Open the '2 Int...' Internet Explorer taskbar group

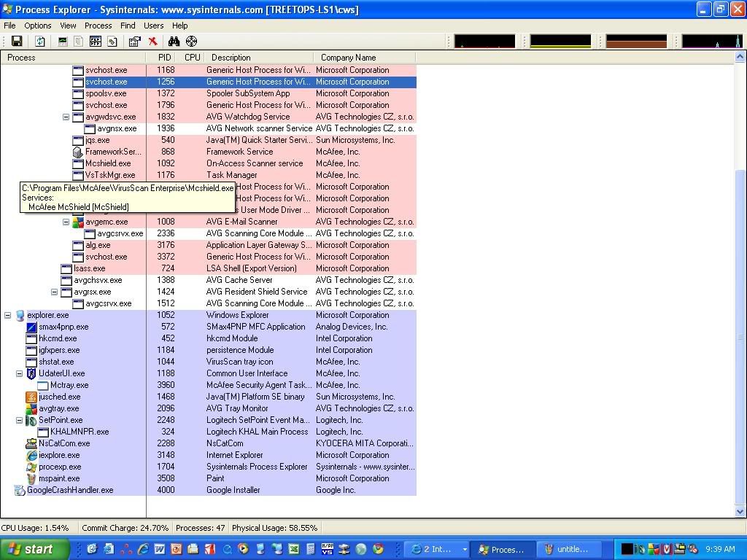point(438,550)
